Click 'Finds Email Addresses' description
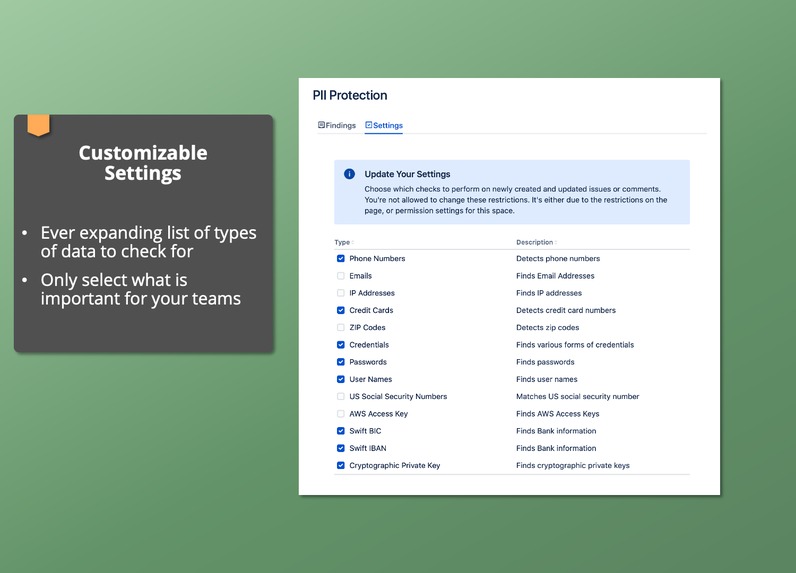The height and width of the screenshot is (573, 796). pos(555,276)
